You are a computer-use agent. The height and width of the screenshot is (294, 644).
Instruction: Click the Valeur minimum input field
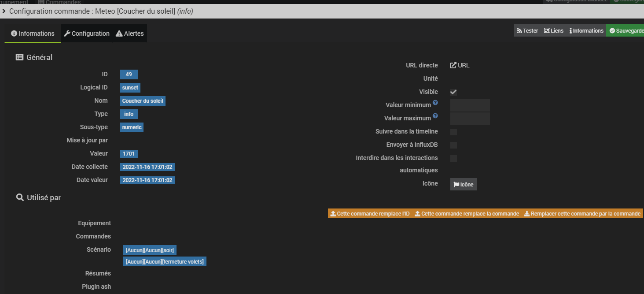click(470, 105)
